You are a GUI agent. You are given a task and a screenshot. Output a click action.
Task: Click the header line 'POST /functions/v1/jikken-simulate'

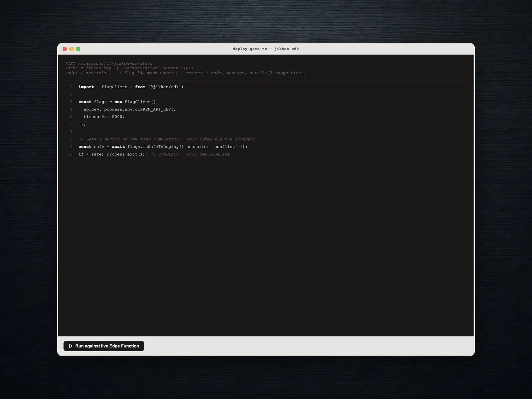coord(109,63)
